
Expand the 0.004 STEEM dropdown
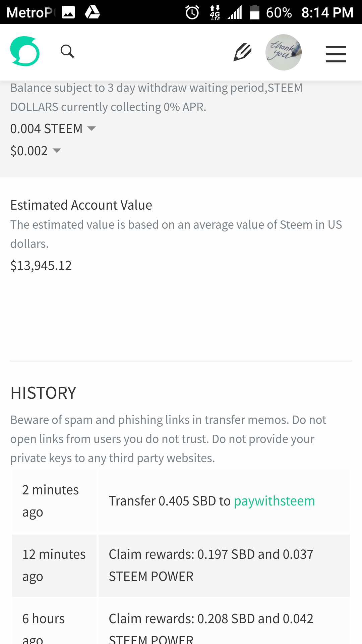click(53, 129)
